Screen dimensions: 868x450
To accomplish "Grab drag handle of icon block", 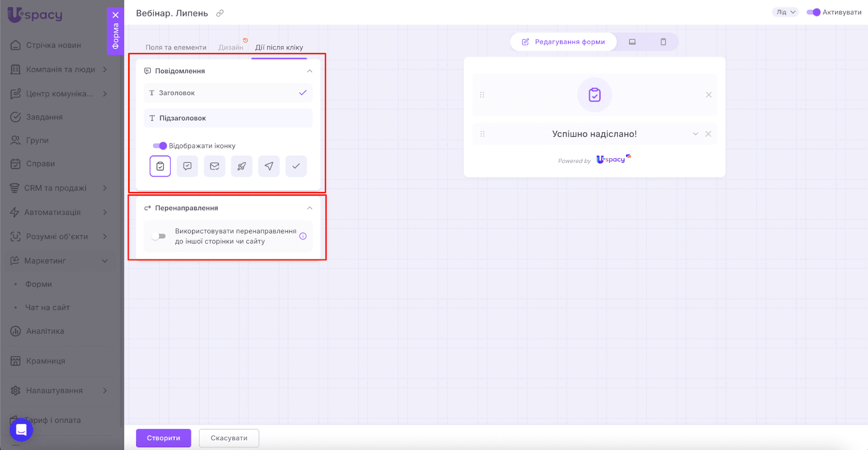I will coord(482,94).
